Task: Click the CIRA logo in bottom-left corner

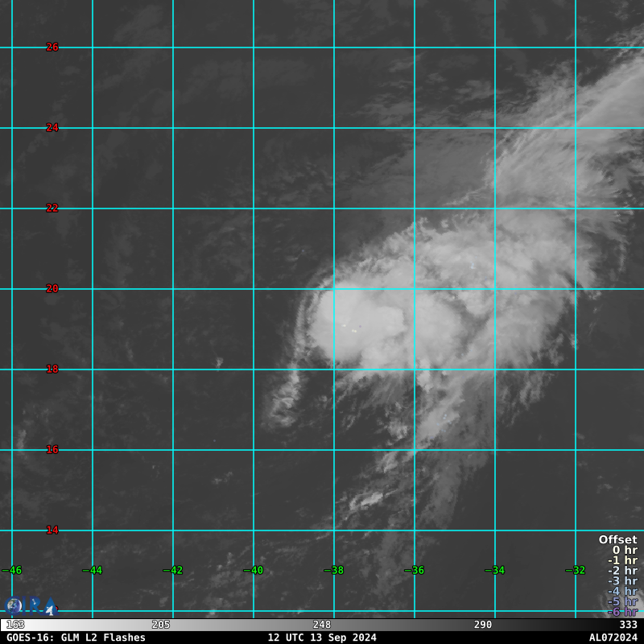Action: [x=31, y=606]
